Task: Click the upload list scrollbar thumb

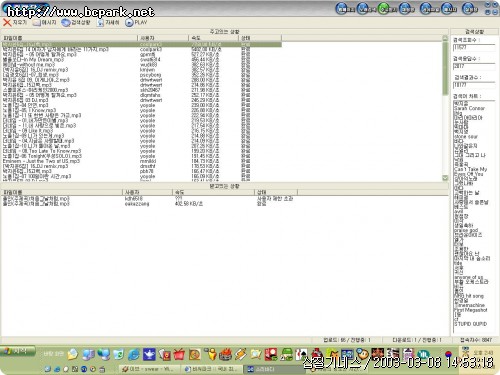Action: pos(445,68)
